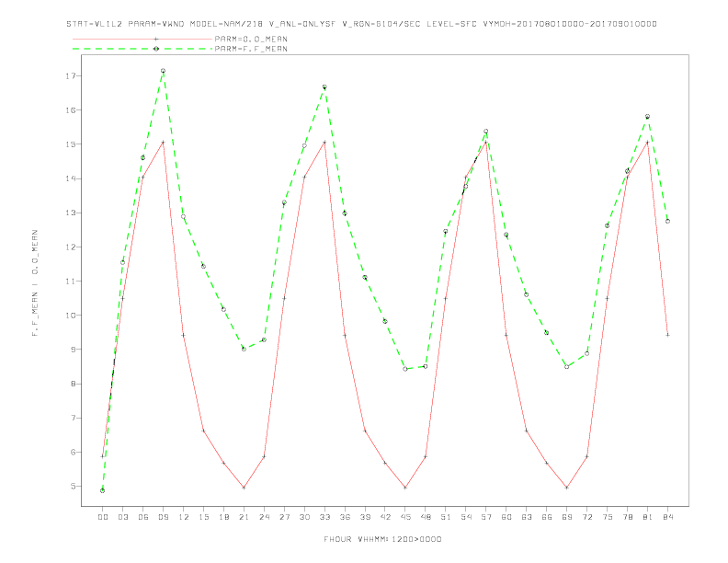
Task: Click red O.O_MEAN marker at hour 84
Action: [667, 335]
